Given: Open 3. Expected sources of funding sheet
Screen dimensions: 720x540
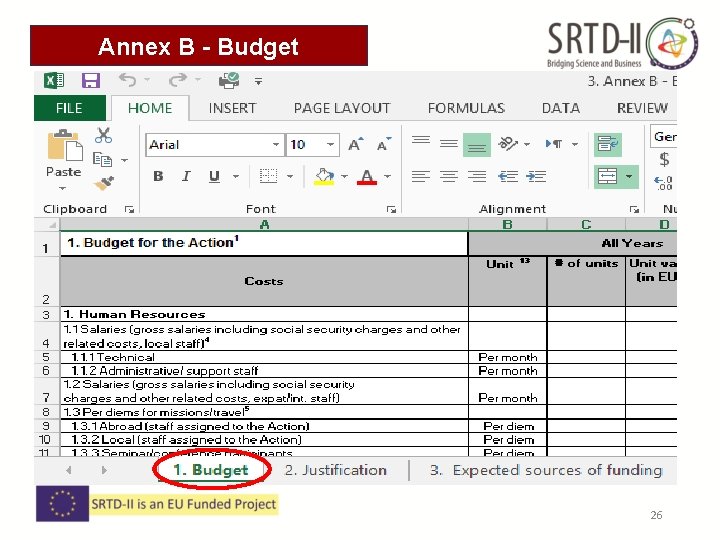Looking at the screenshot, I should pos(546,470).
